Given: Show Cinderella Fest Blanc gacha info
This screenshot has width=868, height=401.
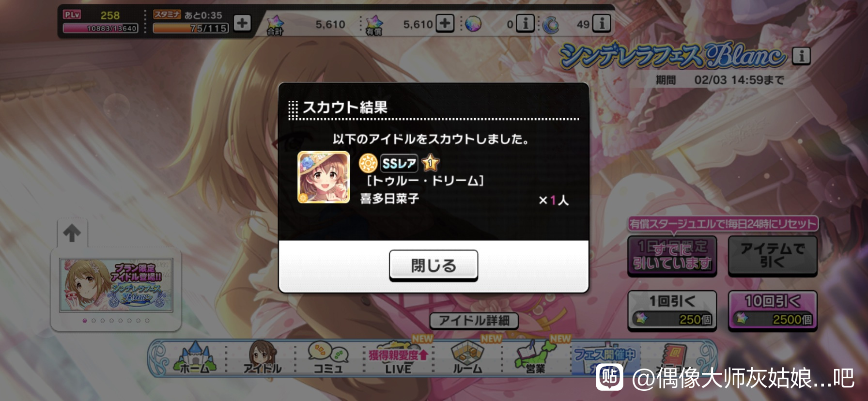Looking at the screenshot, I should point(801,56).
